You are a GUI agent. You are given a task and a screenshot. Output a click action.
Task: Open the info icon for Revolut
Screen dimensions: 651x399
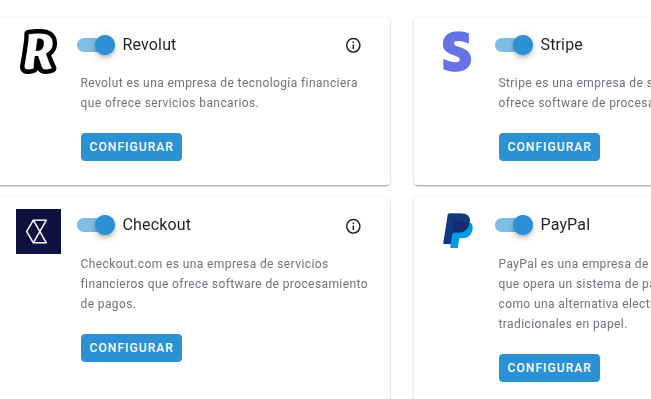[x=353, y=45]
